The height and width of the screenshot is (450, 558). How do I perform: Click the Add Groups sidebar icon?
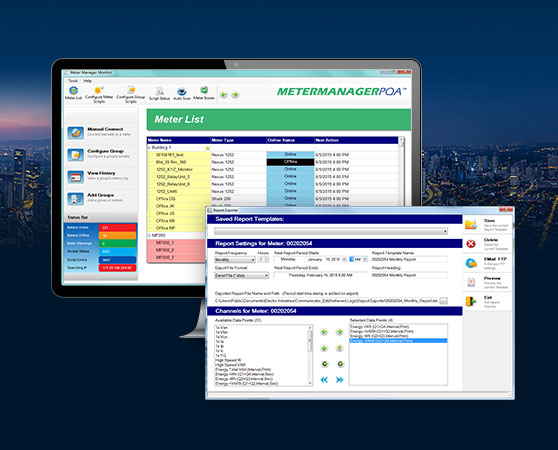75,199
